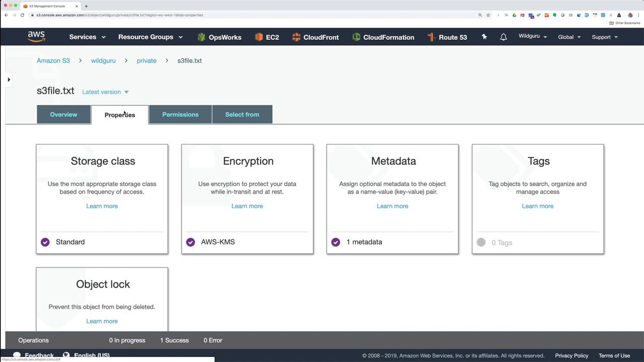Open Terms of Use link
Screen dimensions: 644x362
point(614,355)
